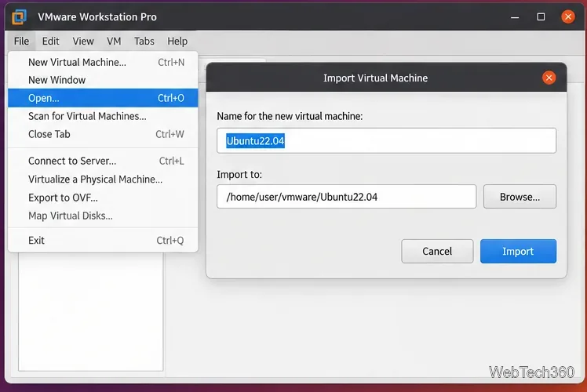Click the virtual machine name field
The image size is (587, 392).
[x=386, y=140]
